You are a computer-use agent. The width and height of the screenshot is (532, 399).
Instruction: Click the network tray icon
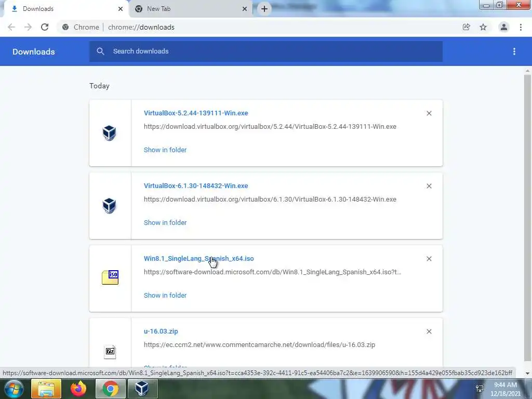480,389
